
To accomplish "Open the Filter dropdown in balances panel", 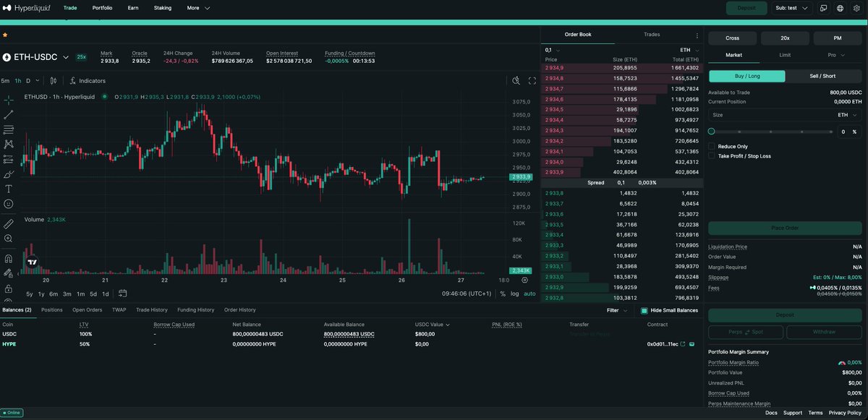I will coord(616,310).
